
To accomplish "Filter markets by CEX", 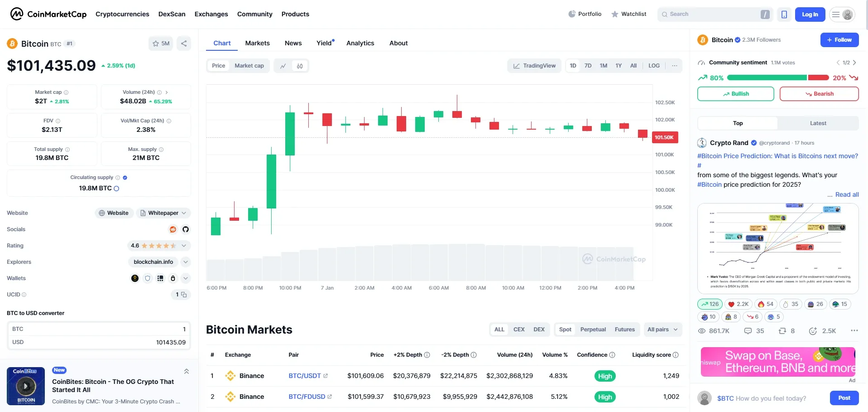I will coord(519,330).
